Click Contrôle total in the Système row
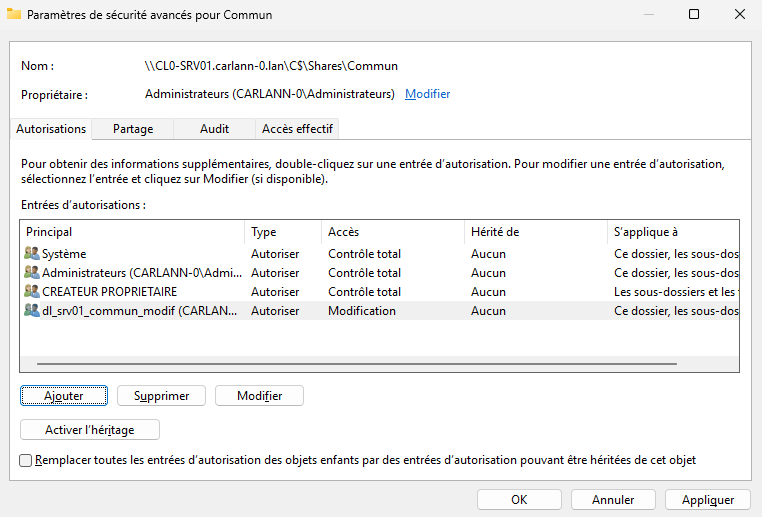 coord(364,254)
